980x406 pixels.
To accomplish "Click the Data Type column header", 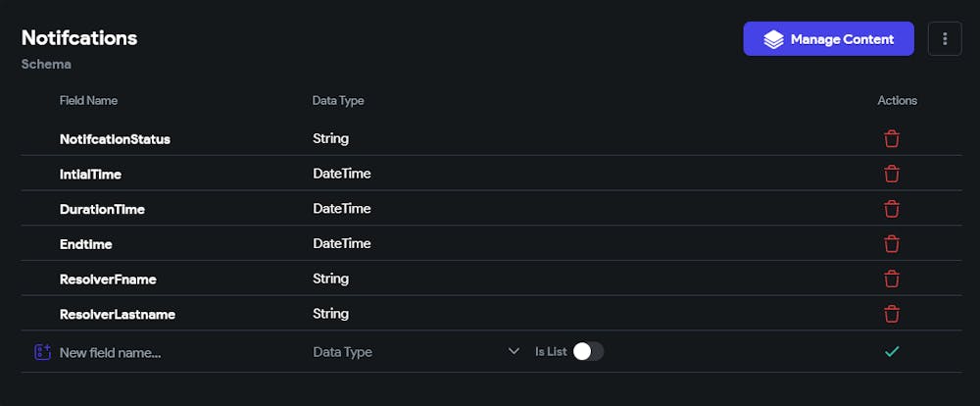I will pos(338,100).
